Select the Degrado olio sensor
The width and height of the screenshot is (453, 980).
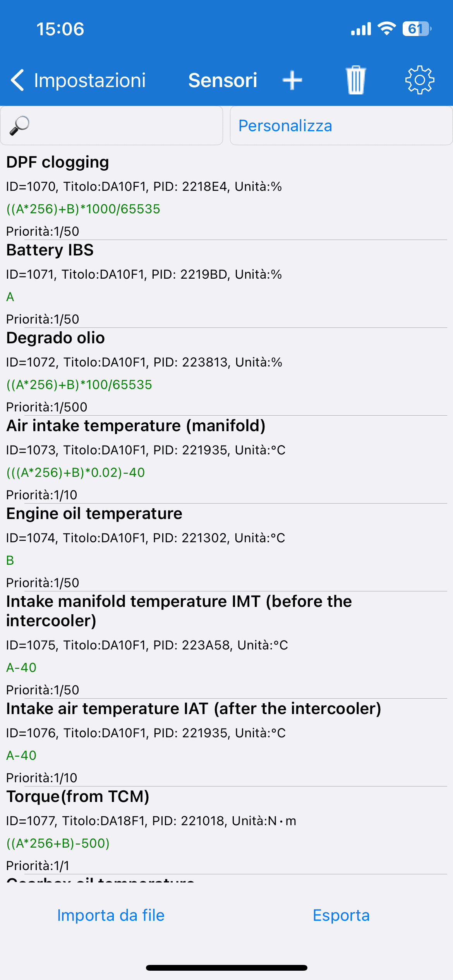226,371
